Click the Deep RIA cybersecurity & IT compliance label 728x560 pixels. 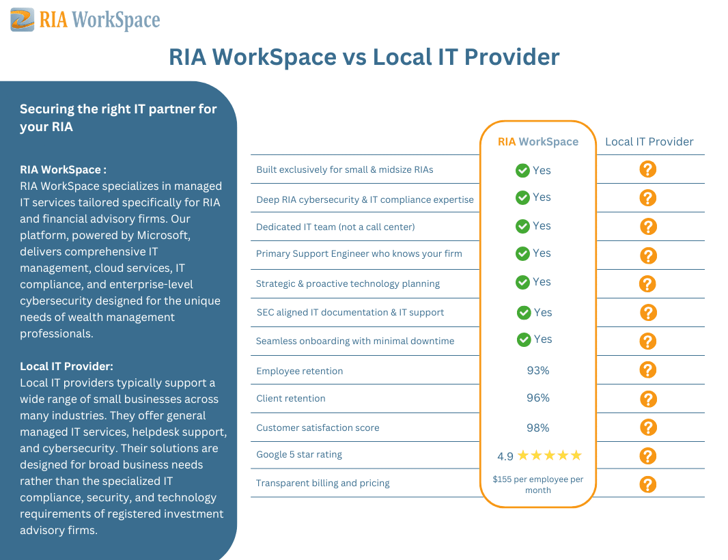[365, 199]
